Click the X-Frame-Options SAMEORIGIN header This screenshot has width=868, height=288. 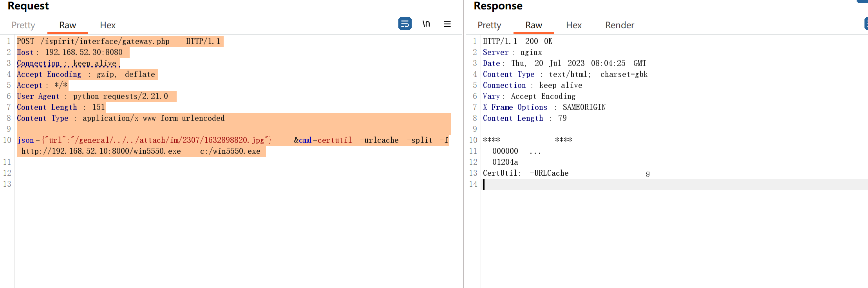pyautogui.click(x=544, y=107)
